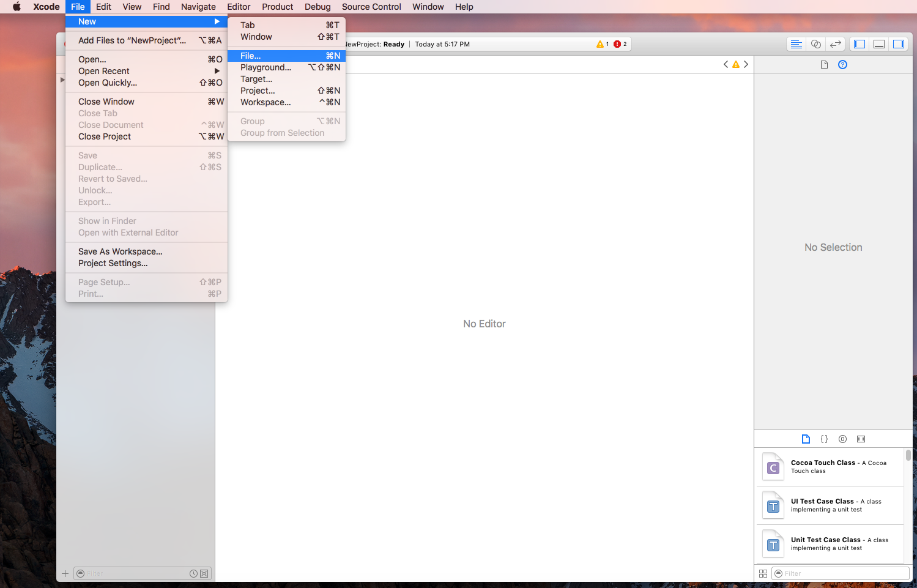Open the View menu
This screenshot has height=588, width=917.
[x=132, y=7]
